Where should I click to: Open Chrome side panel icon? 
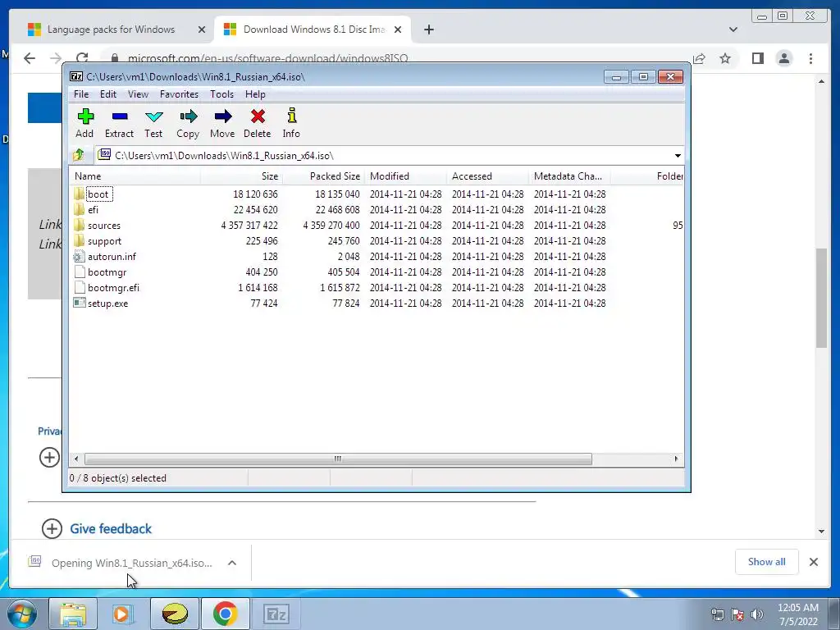[757, 58]
